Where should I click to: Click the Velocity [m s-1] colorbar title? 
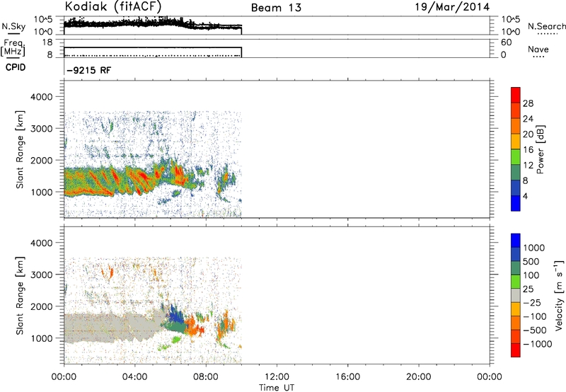pyautogui.click(x=559, y=295)
